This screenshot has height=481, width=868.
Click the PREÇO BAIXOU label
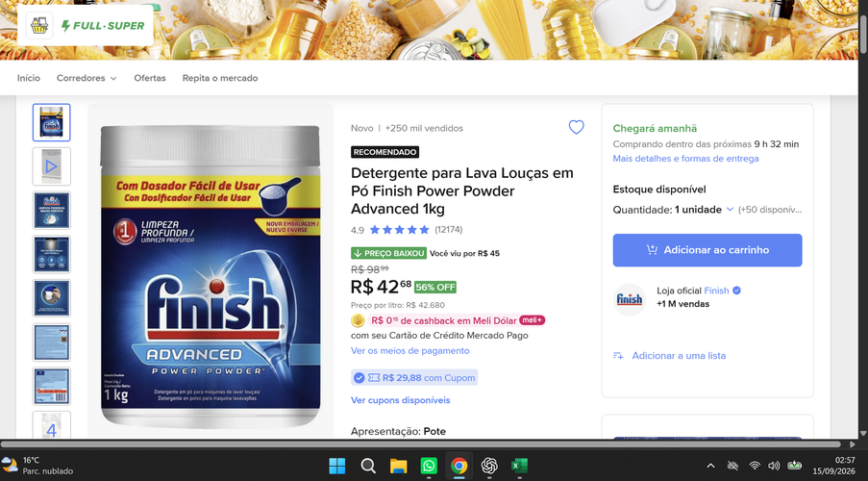pyautogui.click(x=388, y=253)
